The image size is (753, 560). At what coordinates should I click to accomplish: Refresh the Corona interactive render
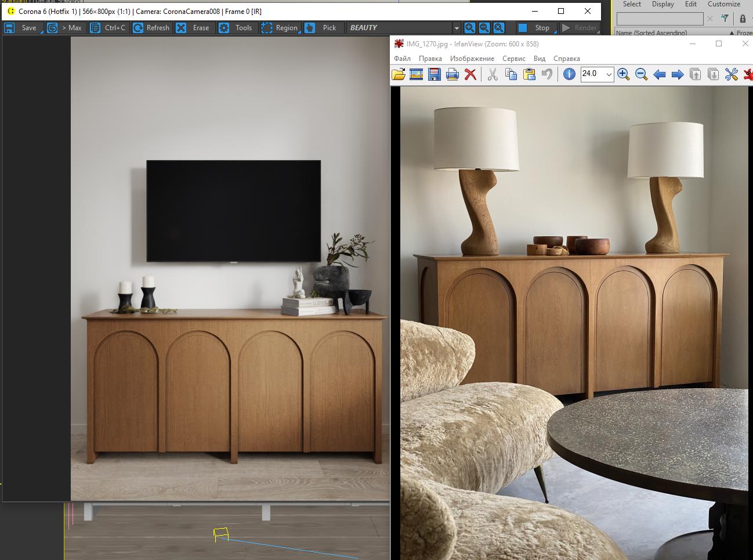click(151, 28)
